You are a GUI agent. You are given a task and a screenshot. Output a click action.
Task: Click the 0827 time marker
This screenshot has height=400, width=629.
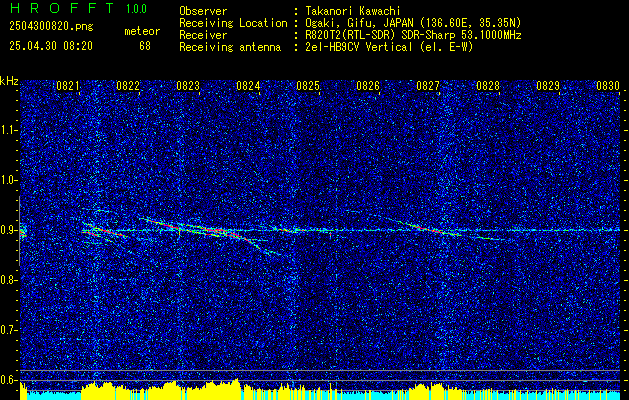[428, 86]
